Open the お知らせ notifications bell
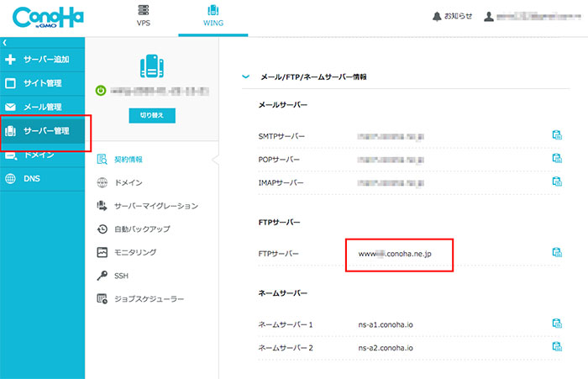This screenshot has width=588, height=379. point(452,16)
